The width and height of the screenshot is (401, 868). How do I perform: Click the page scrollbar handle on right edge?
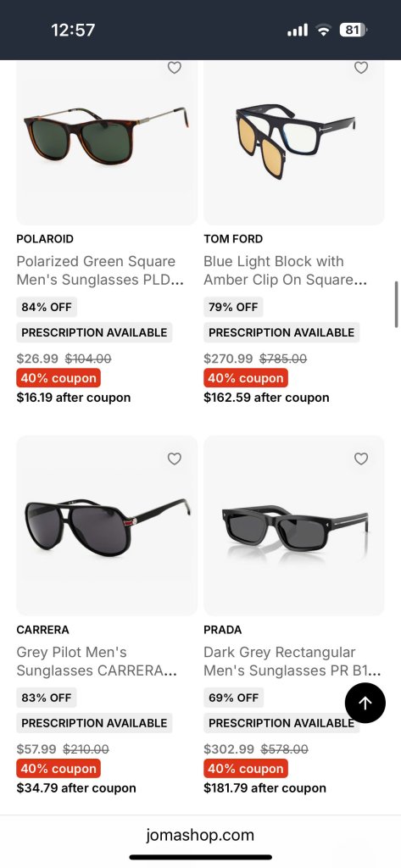[x=397, y=304]
